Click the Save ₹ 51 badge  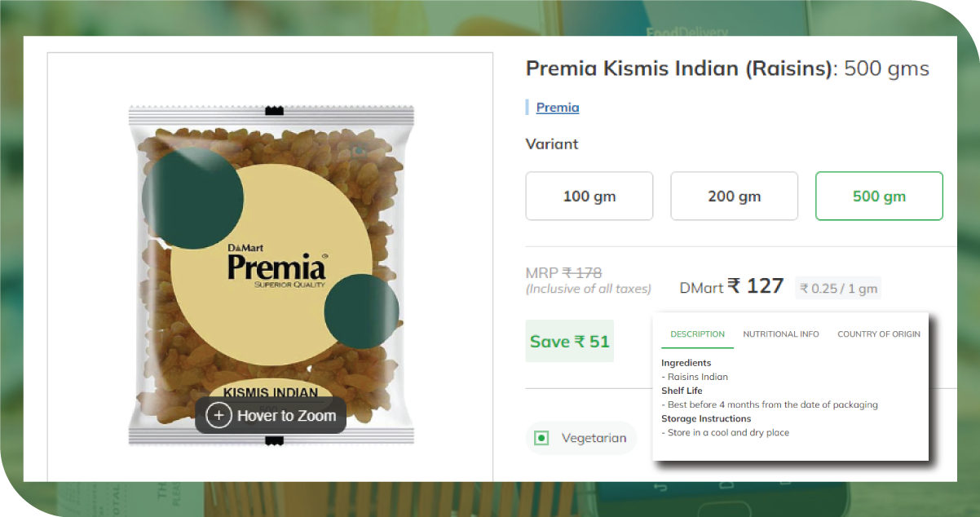pos(570,341)
